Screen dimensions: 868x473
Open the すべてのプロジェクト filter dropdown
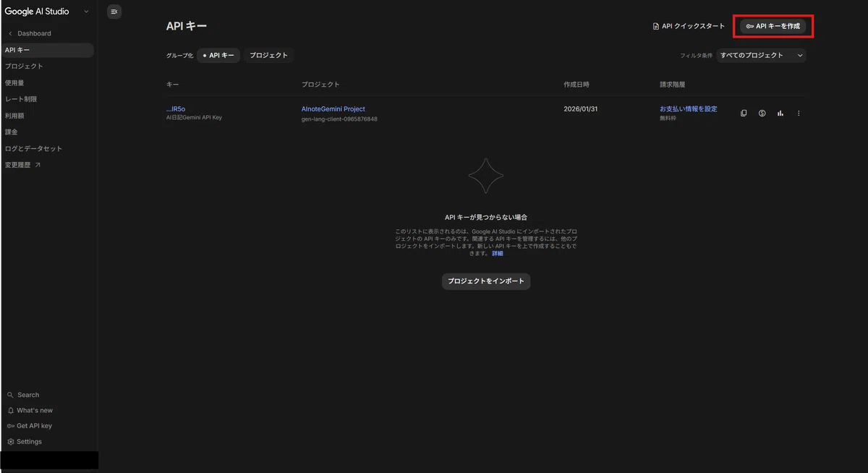[761, 56]
